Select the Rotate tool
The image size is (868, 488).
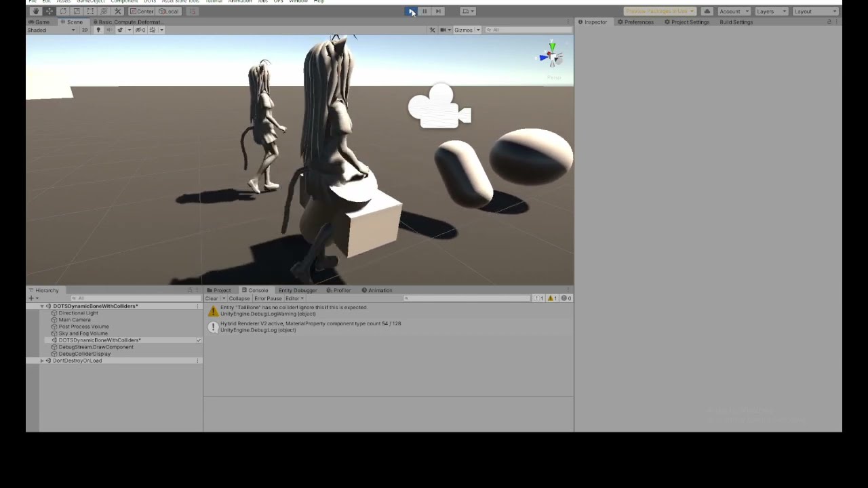(x=62, y=11)
